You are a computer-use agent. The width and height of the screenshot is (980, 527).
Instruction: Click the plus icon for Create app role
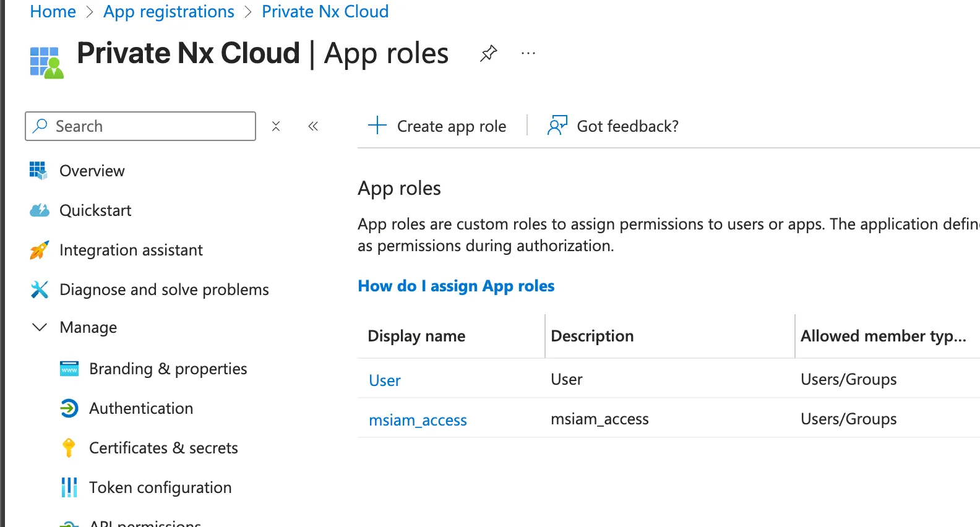tap(377, 126)
